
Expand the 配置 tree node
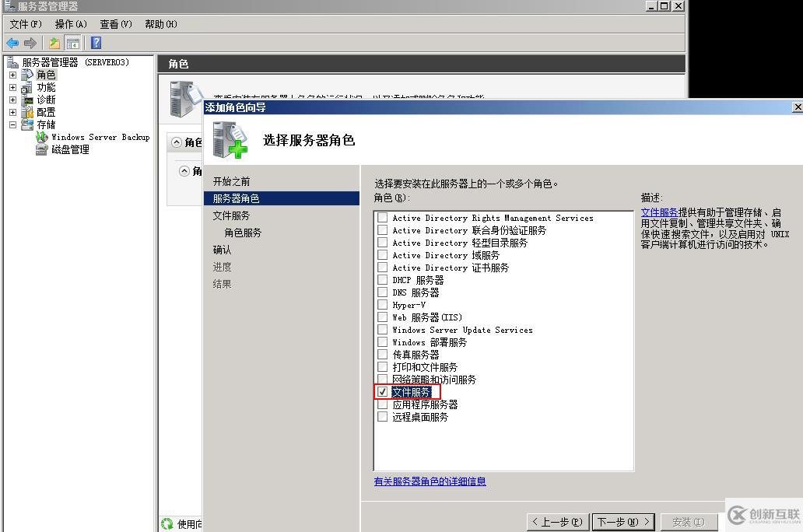pyautogui.click(x=12, y=112)
